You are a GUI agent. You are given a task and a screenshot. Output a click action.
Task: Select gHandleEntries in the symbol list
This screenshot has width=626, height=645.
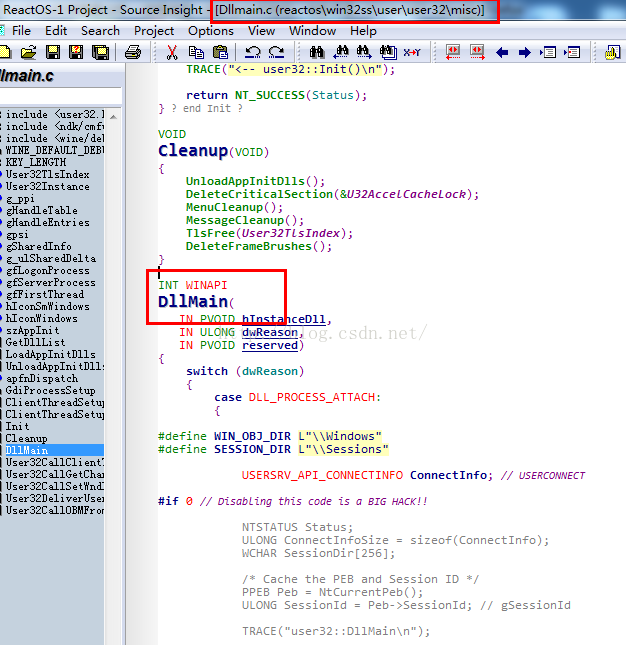47,223
